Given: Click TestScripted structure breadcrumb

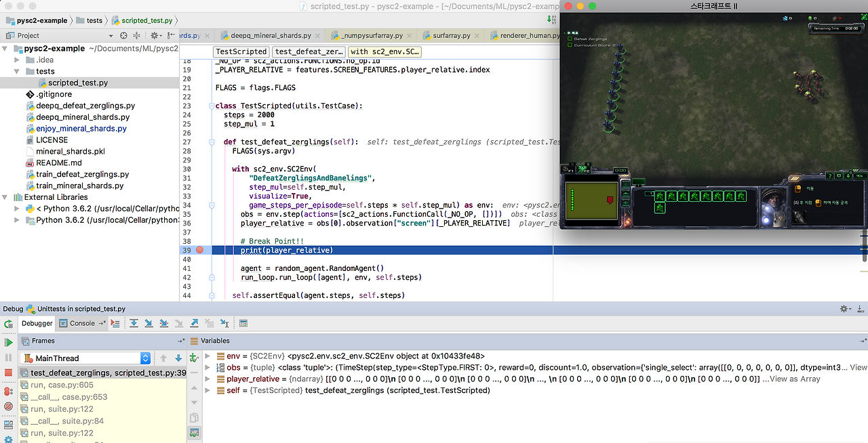Looking at the screenshot, I should click(x=241, y=51).
